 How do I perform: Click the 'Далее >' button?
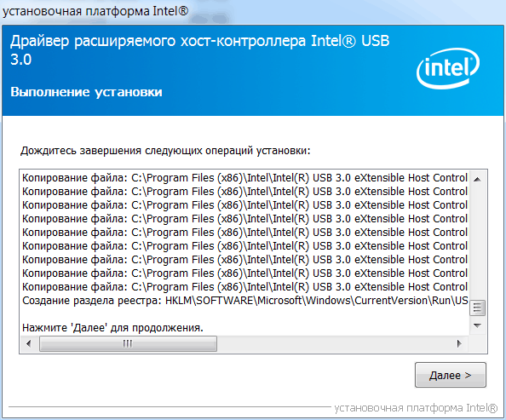coord(450,375)
